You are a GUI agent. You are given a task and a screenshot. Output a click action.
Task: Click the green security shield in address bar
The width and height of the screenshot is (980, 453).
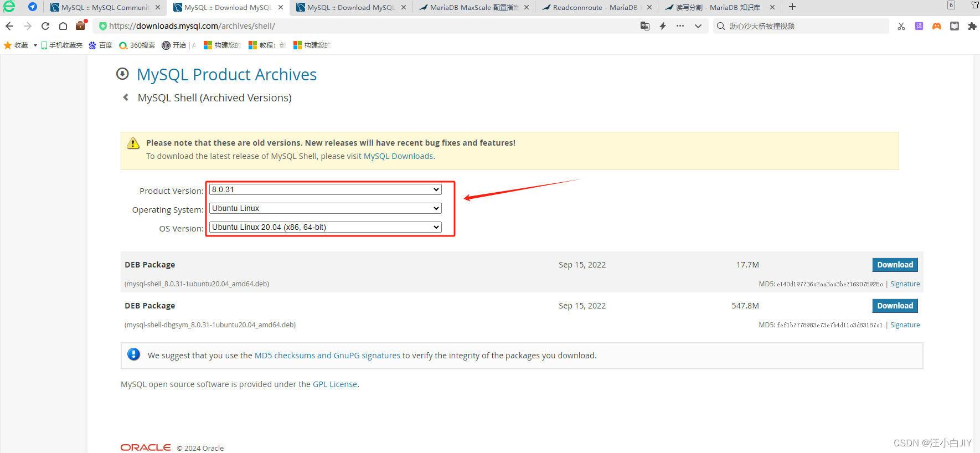click(102, 26)
